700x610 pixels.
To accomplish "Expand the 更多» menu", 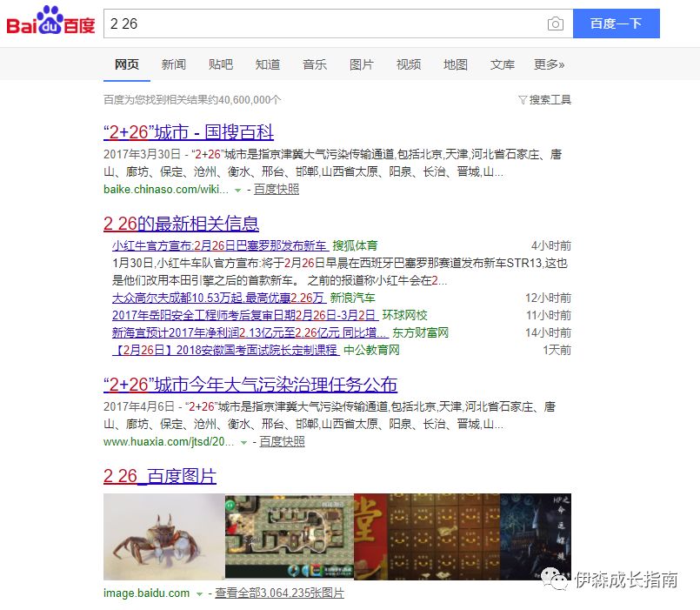I will click(x=549, y=64).
